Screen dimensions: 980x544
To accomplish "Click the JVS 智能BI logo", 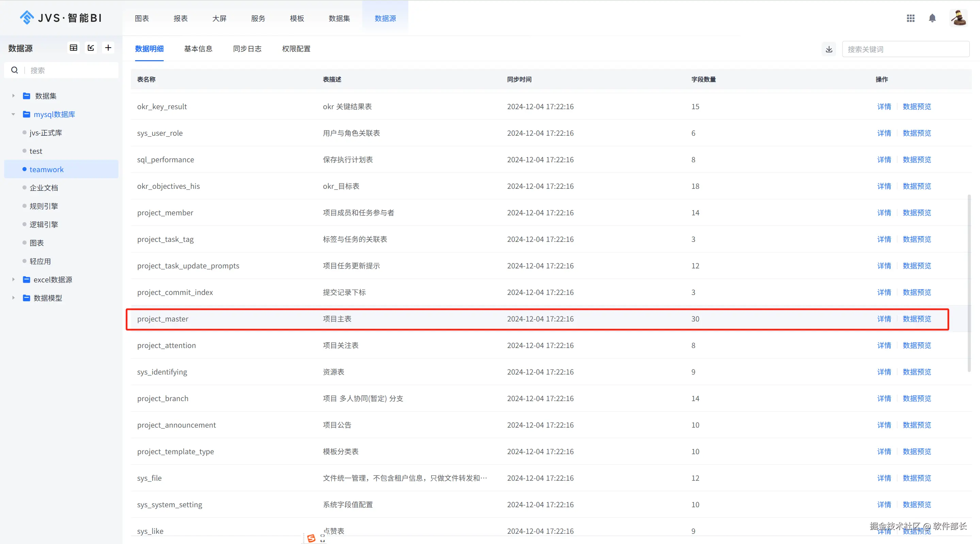I will tap(61, 18).
